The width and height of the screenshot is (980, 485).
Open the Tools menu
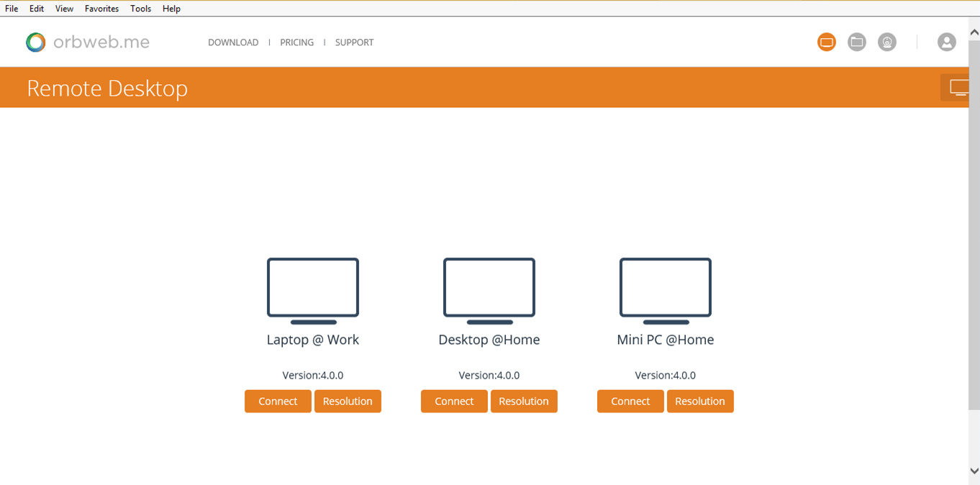(140, 8)
